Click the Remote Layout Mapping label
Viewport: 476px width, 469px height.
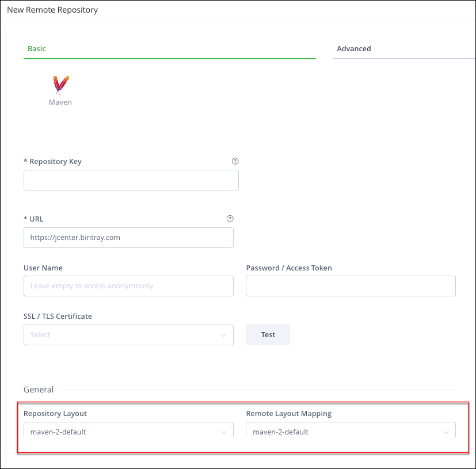point(289,413)
